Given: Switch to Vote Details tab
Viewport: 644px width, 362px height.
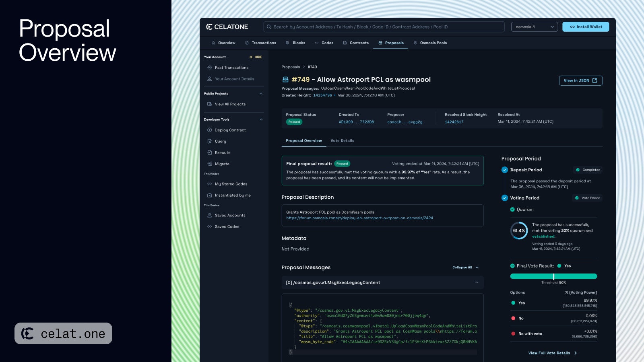Looking at the screenshot, I should (342, 141).
